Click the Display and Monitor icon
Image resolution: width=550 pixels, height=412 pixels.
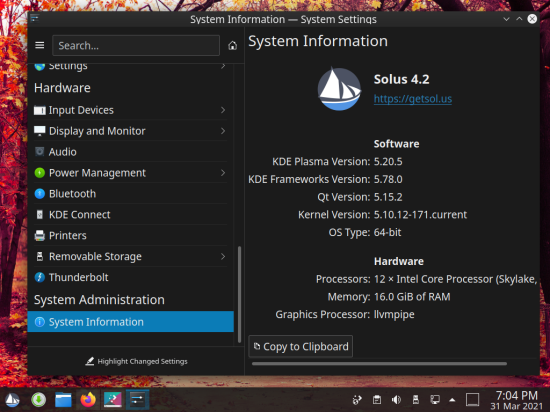[40, 131]
